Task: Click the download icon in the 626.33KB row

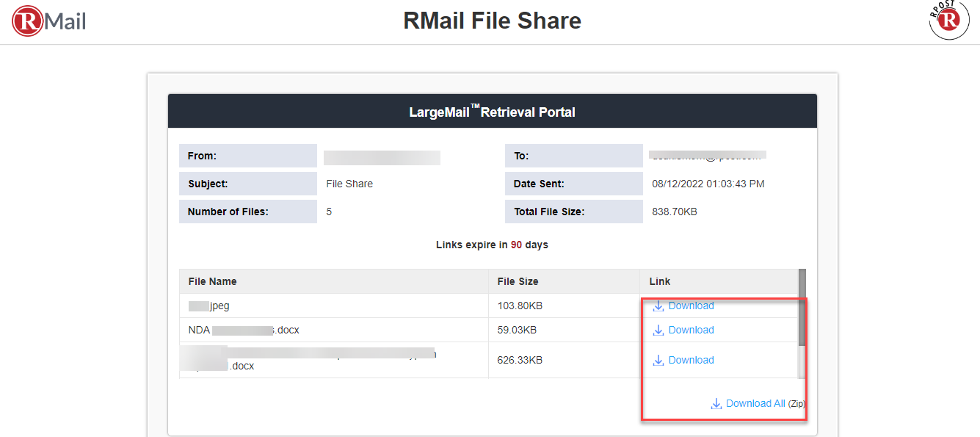Action: pyautogui.click(x=658, y=360)
